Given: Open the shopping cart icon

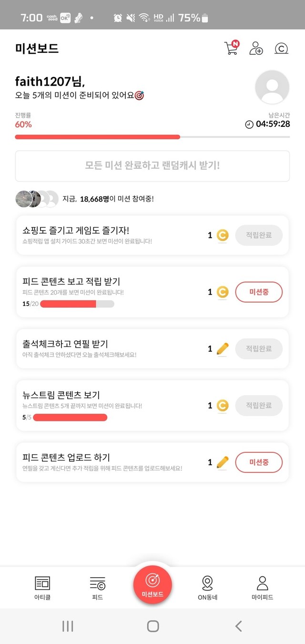Looking at the screenshot, I should click(231, 48).
